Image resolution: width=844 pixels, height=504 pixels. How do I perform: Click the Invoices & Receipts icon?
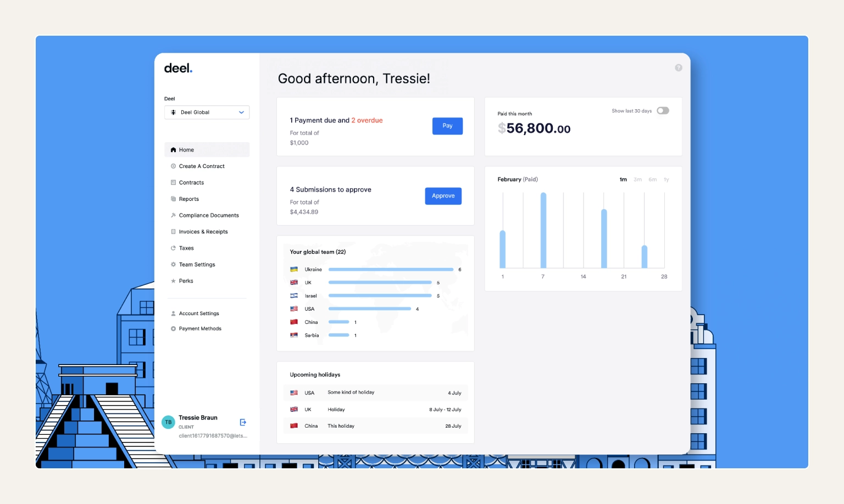point(173,232)
